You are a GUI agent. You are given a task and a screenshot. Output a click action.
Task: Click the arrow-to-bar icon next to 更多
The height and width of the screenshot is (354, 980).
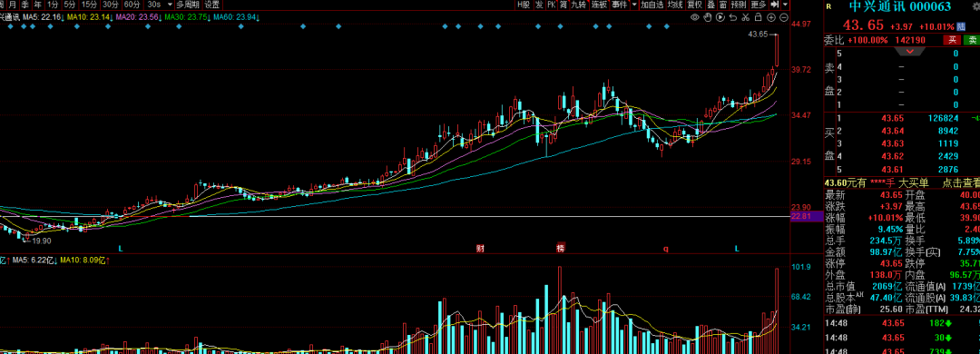[775, 5]
